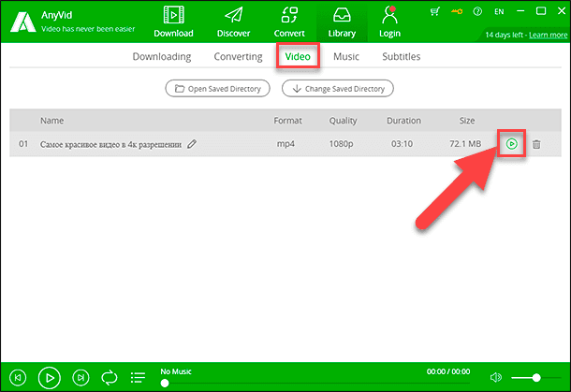Screen dimensions: 571x392
Task: Start playback in bottom player
Action: (x=50, y=378)
